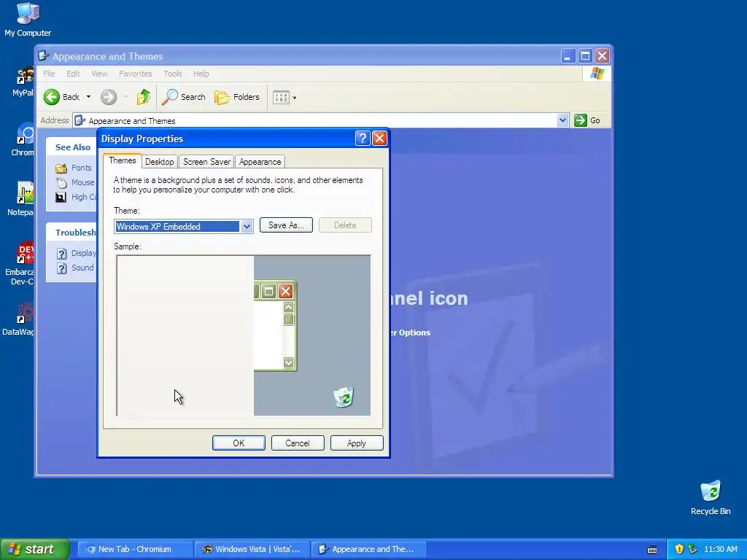This screenshot has width=747, height=560.
Task: Click the taskbar clock showing 11:30 AM
Action: point(720,550)
